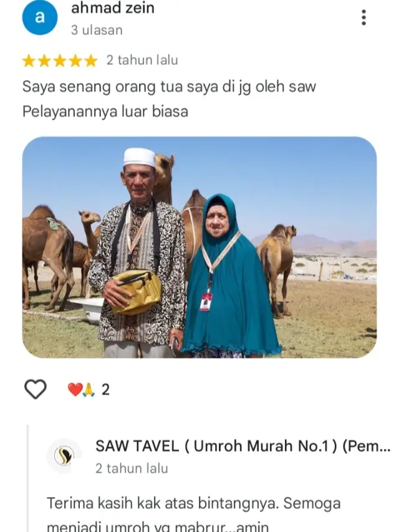Image resolution: width=399 pixels, height=532 pixels.
Task: Select the review text about Pelayanannya
Action: pyautogui.click(x=105, y=112)
